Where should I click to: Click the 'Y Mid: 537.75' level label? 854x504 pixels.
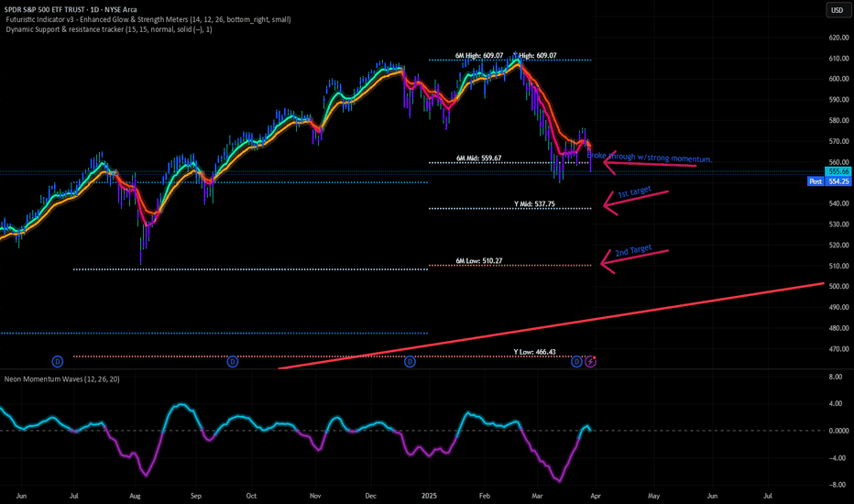(534, 204)
